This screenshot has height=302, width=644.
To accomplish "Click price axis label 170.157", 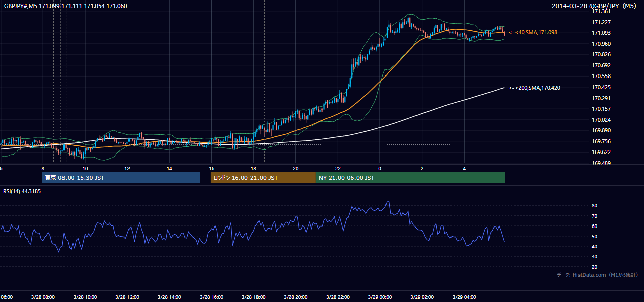I will coord(601,109).
